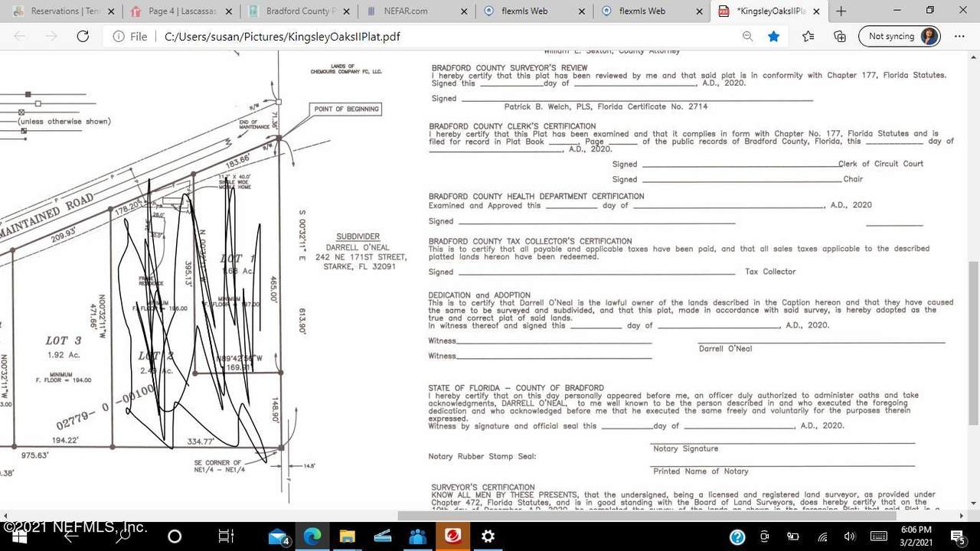Close the Page 4 Lascassas tab
This screenshot has height=551, width=980.
(x=228, y=11)
